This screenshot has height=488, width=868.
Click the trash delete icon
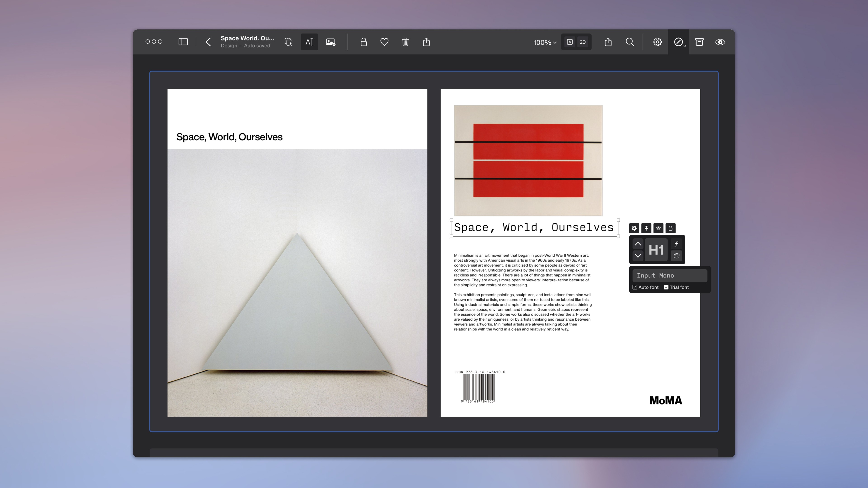(405, 42)
